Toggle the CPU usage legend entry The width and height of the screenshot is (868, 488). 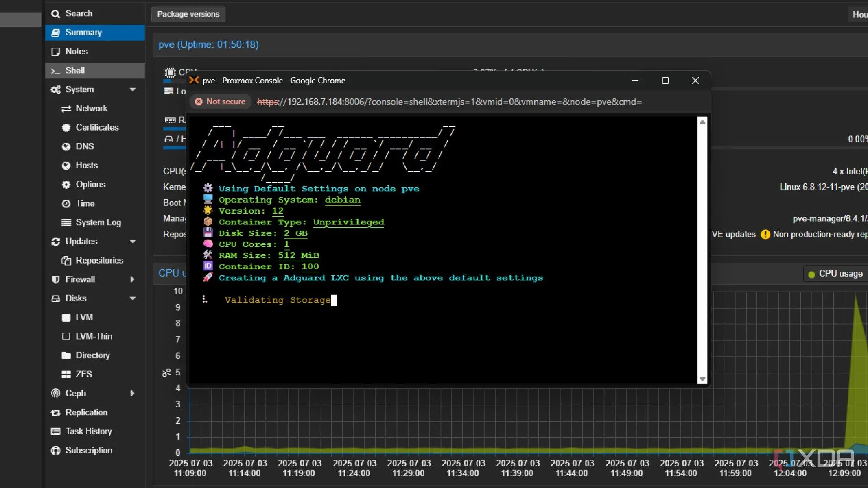coord(835,274)
